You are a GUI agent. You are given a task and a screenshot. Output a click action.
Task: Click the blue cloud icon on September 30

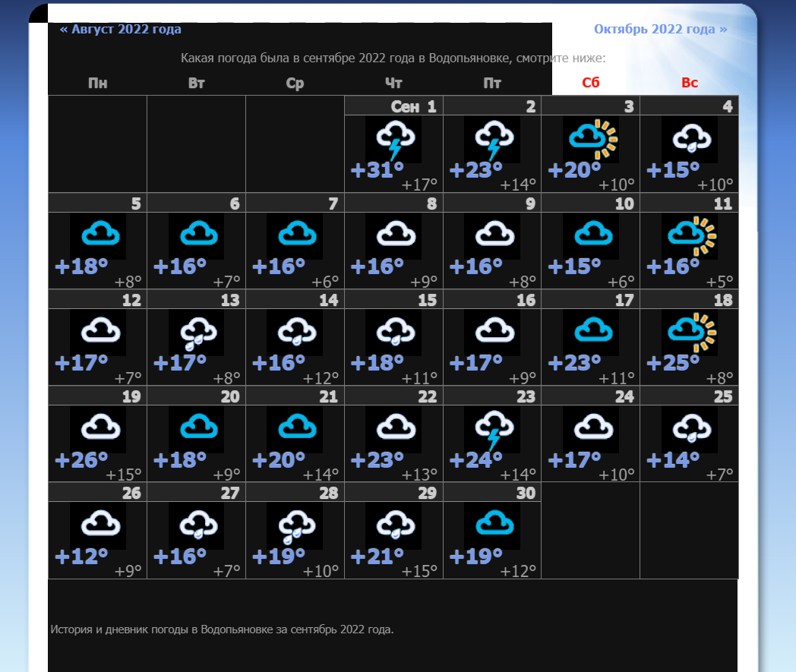pos(492,524)
